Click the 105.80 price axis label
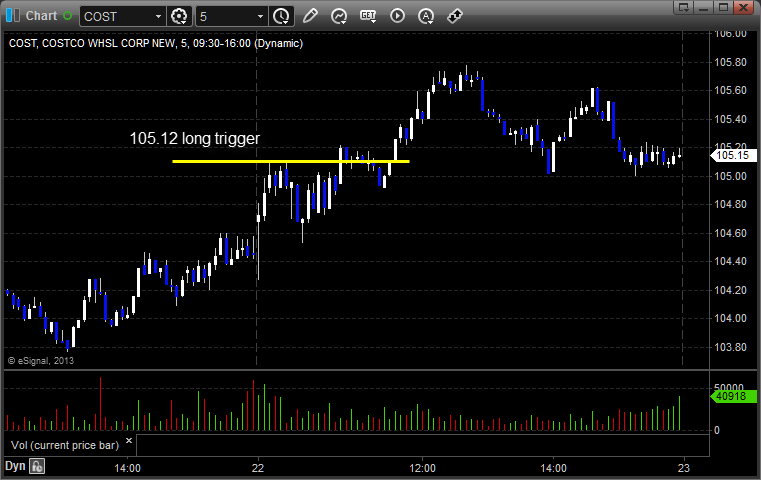761x480 pixels. (x=730, y=62)
